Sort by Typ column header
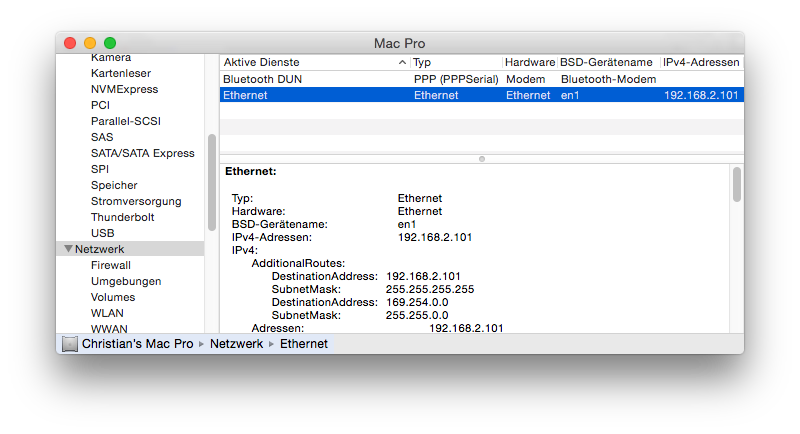 [422, 62]
